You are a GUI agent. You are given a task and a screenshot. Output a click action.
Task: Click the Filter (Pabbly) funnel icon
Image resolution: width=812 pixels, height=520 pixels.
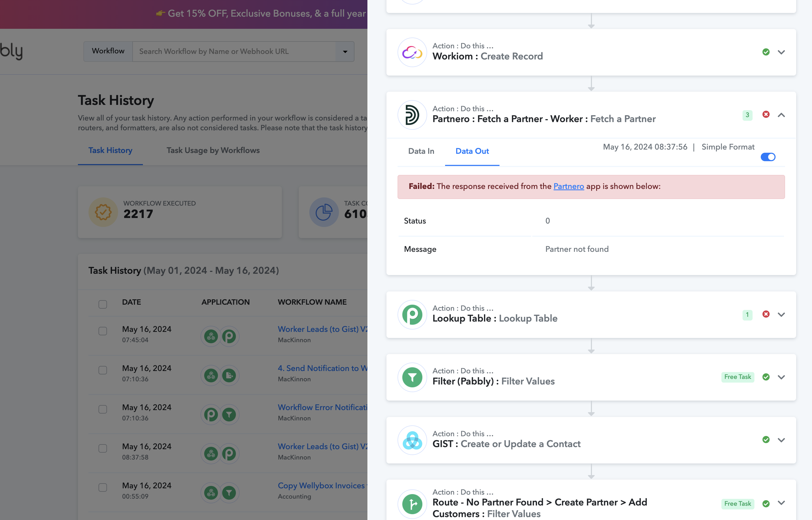pos(412,378)
